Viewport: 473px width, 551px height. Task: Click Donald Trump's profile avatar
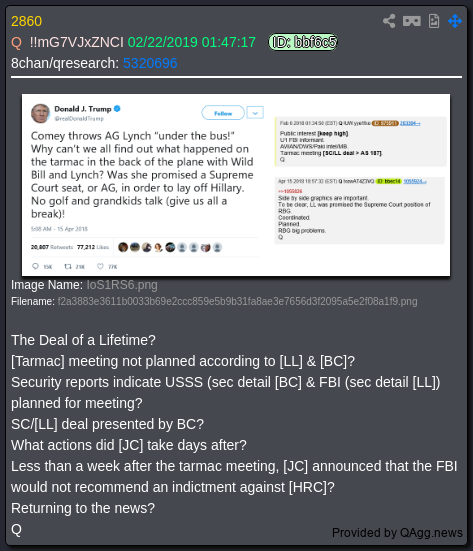point(40,113)
